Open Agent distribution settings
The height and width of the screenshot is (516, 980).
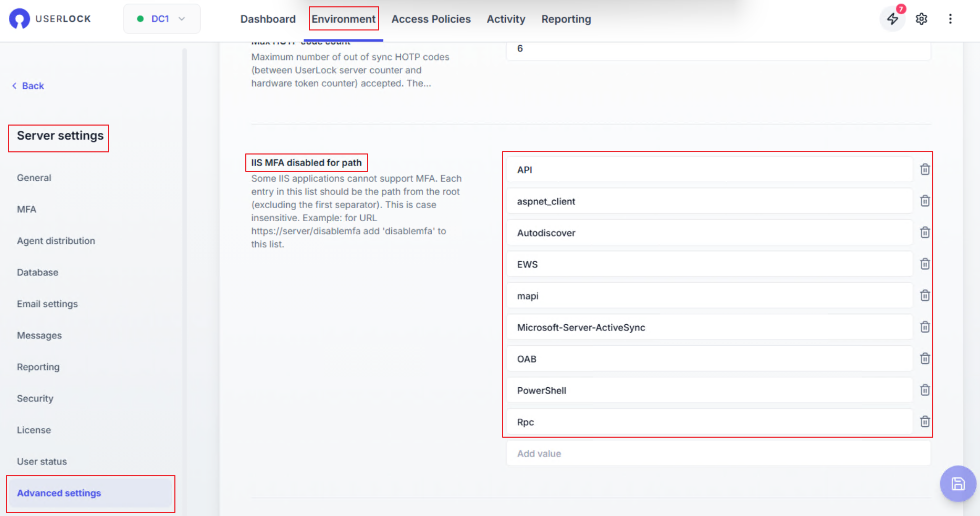(x=56, y=241)
